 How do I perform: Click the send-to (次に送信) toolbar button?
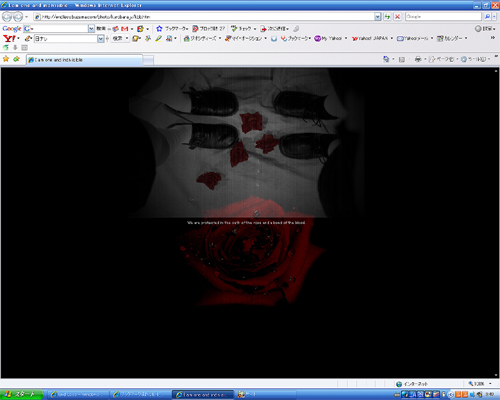coord(275,29)
